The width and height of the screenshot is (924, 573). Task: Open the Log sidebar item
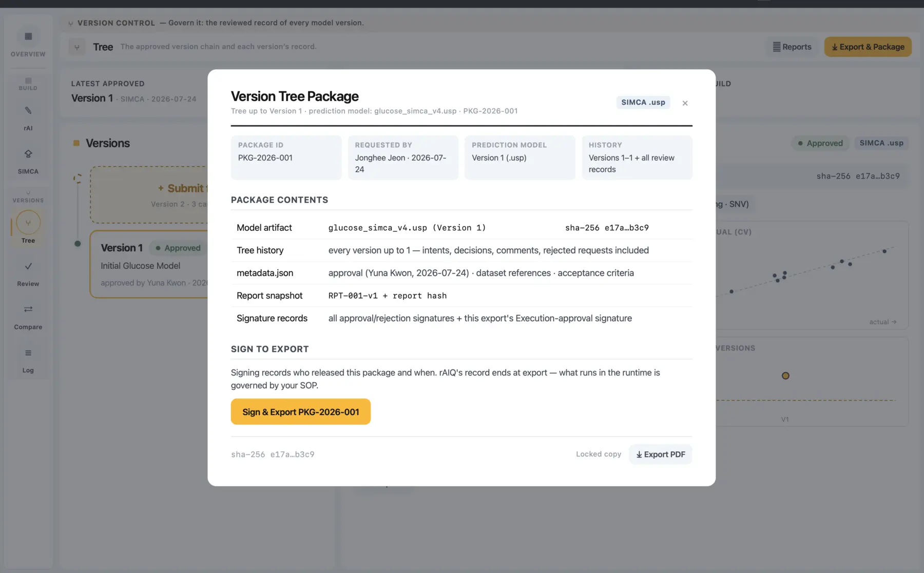(28, 360)
